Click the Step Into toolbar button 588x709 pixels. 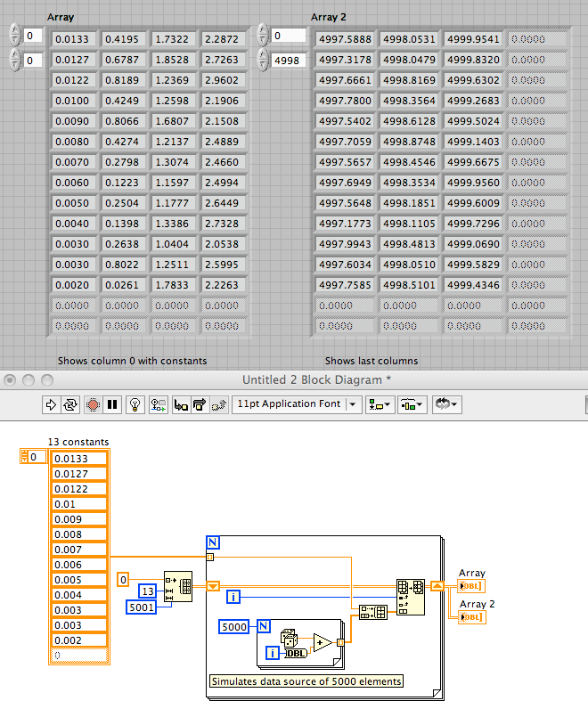181,404
